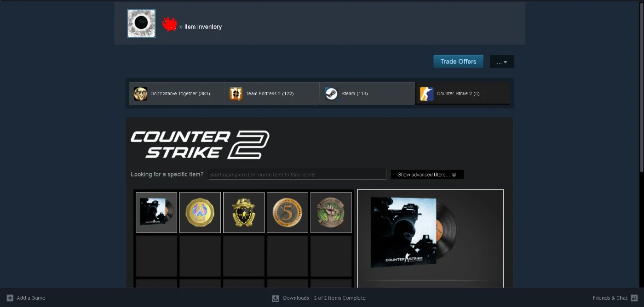The image size is (644, 307).
Task: Click the Downloads icon in bottom bar
Action: (276, 298)
